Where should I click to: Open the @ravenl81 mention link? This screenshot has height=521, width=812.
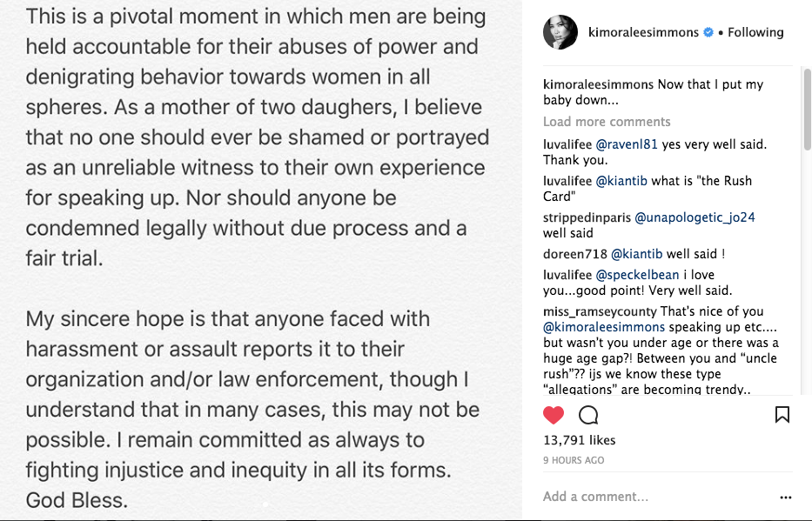(627, 145)
